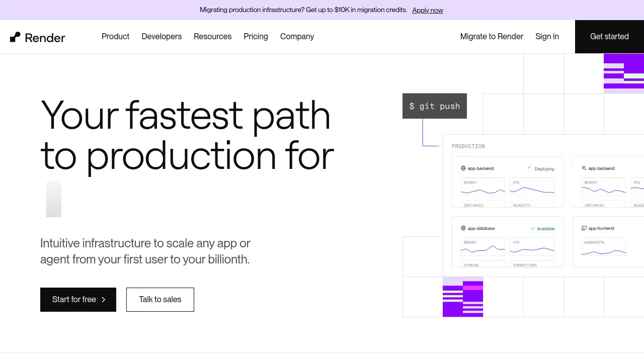The width and height of the screenshot is (644, 362).
Task: Click the icon beside the Deploying-free app-backend card
Action: (584, 168)
